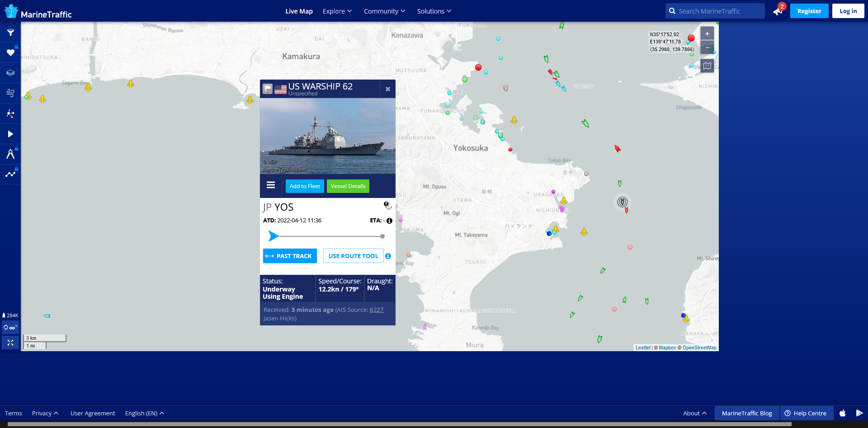Zoom out the map with minus
This screenshot has width=868, height=428.
[x=708, y=47]
